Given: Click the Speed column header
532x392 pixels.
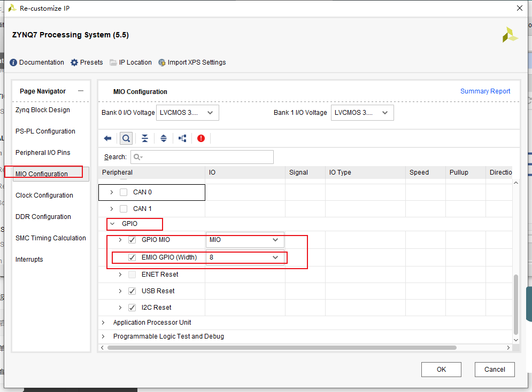Looking at the screenshot, I should pyautogui.click(x=426, y=173).
